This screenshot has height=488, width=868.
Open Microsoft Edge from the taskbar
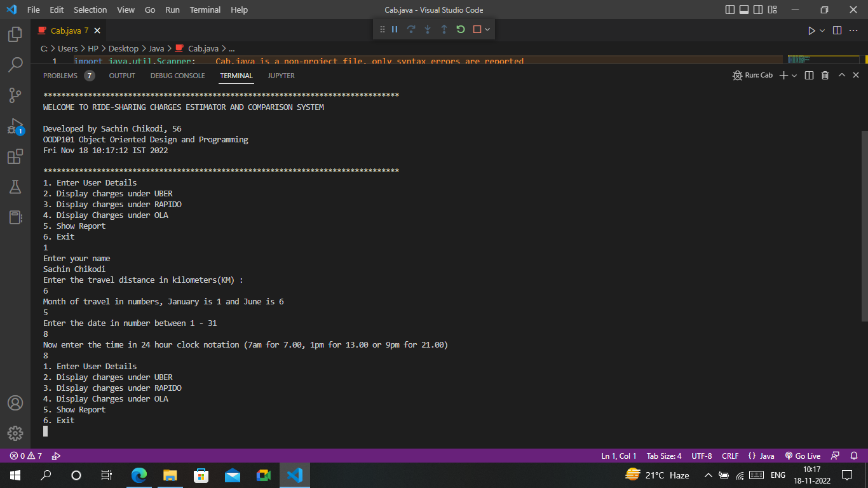139,475
